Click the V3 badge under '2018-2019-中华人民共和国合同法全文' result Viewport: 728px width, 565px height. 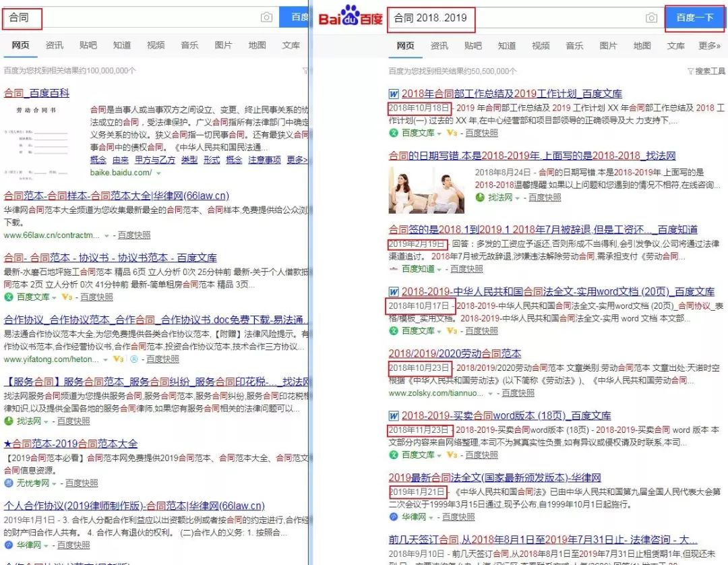click(452, 331)
